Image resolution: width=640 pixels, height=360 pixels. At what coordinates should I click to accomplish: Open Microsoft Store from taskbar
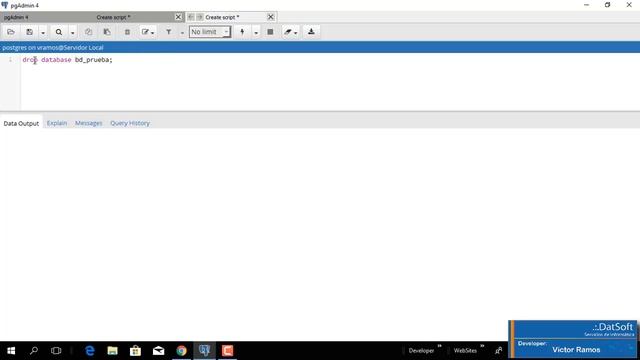[136, 351]
